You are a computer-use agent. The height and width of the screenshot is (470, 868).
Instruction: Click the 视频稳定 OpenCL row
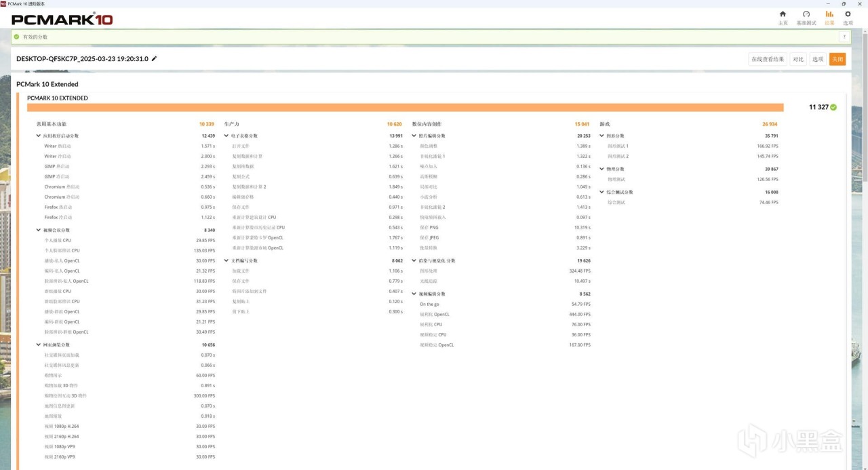(505, 345)
